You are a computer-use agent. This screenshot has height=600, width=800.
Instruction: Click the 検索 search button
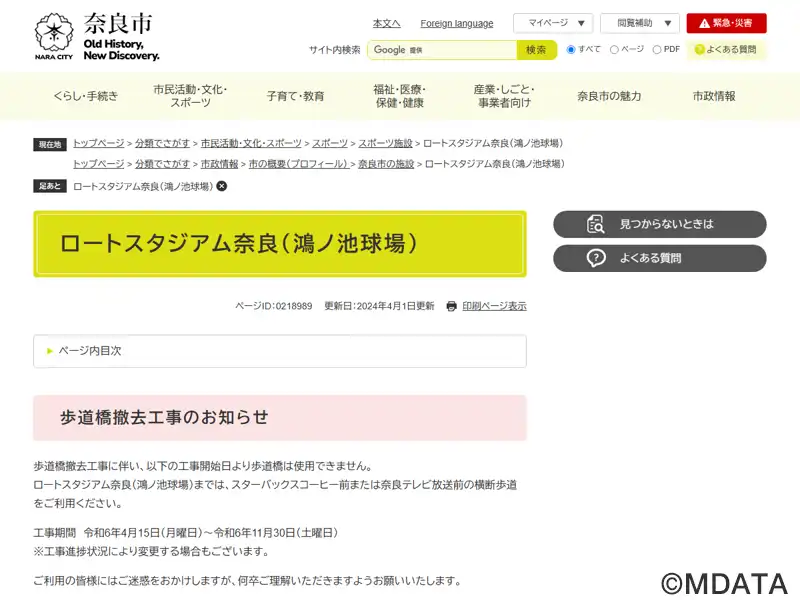point(536,50)
